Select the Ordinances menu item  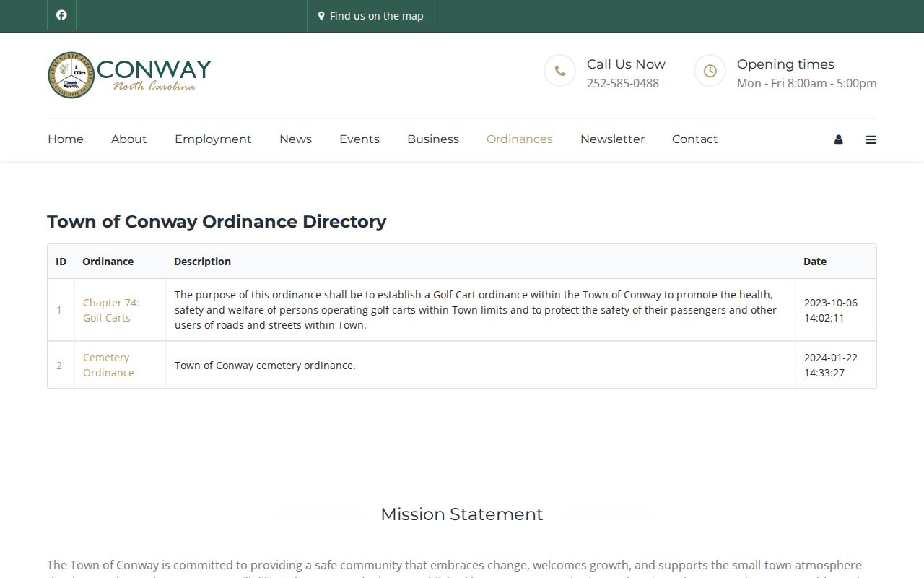[520, 139]
